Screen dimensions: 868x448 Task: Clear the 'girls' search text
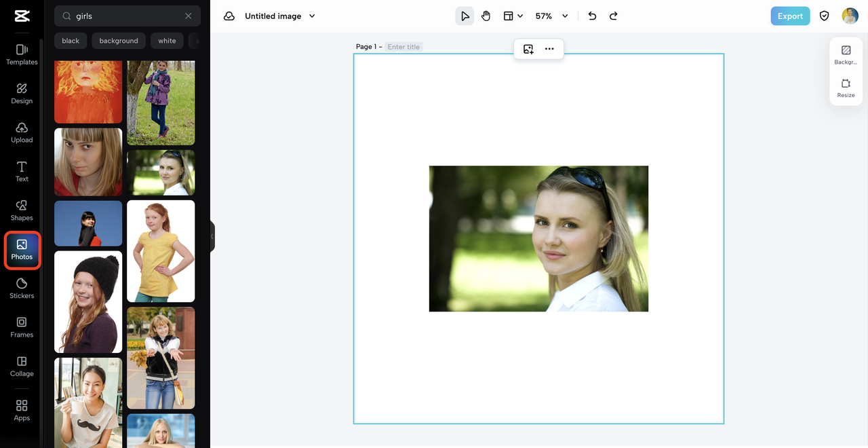[189, 16]
